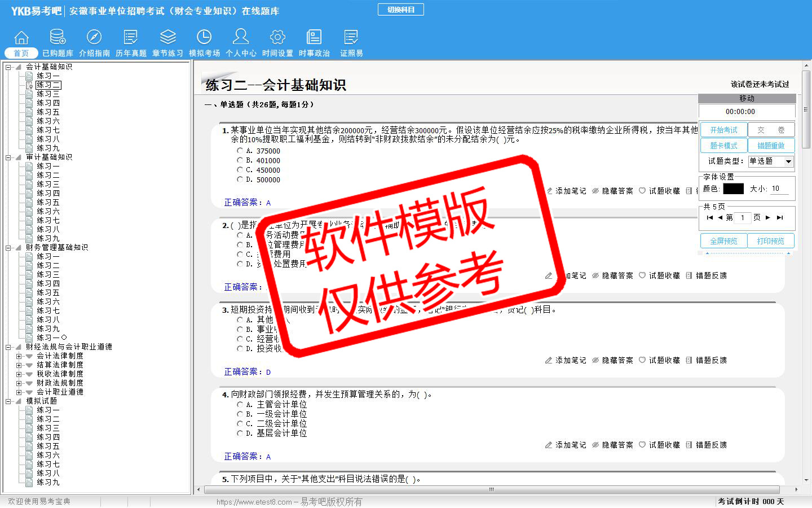Expand the 会计法律制度 tree node
Screen dimensions: 812x508
(x=19, y=356)
